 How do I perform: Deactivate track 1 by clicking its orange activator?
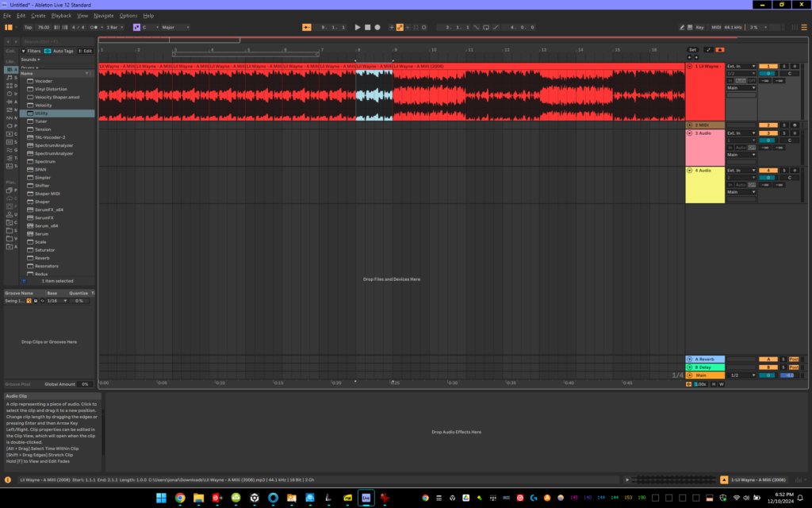tap(768, 66)
